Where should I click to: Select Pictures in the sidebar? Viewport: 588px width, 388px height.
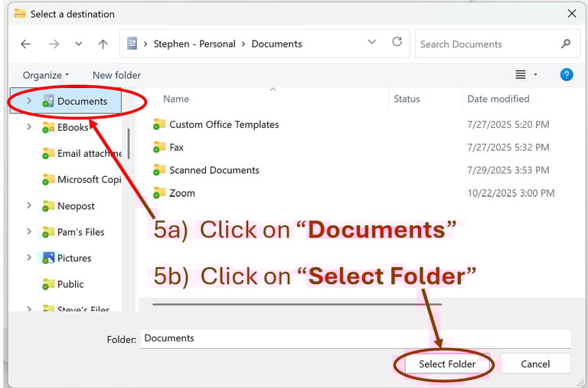pyautogui.click(x=74, y=258)
